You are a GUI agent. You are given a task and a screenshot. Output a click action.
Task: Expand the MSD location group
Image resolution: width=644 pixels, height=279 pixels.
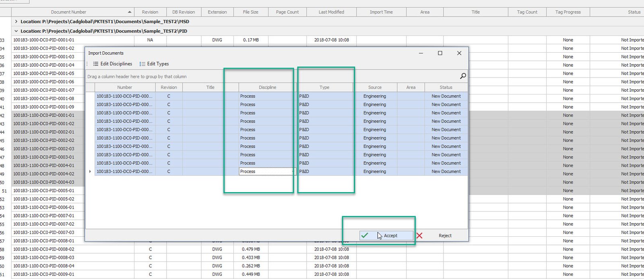click(16, 22)
